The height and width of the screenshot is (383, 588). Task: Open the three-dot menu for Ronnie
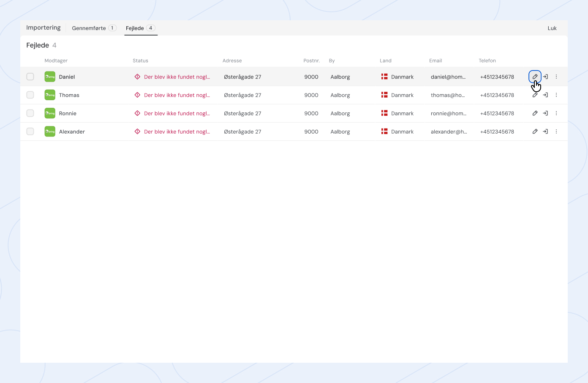[556, 113]
